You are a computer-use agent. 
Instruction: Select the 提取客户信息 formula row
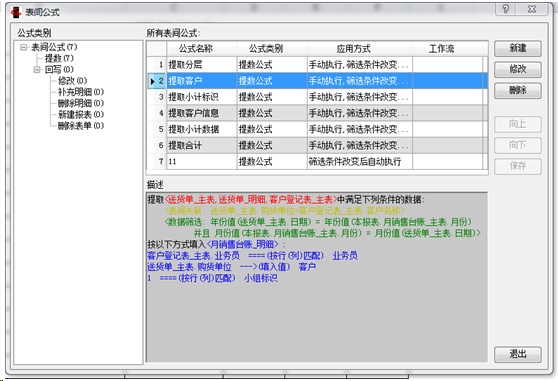317,113
